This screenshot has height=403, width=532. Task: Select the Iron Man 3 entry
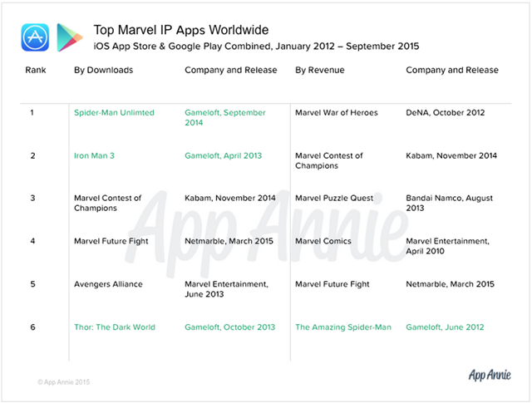click(94, 155)
